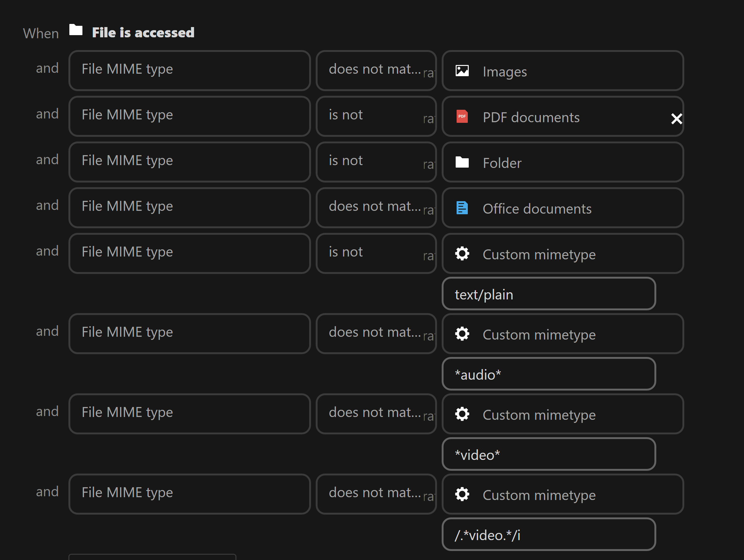Viewport: 744px width, 560px height.
Task: Edit the /.*video.*/i regex field
Action: [548, 535]
